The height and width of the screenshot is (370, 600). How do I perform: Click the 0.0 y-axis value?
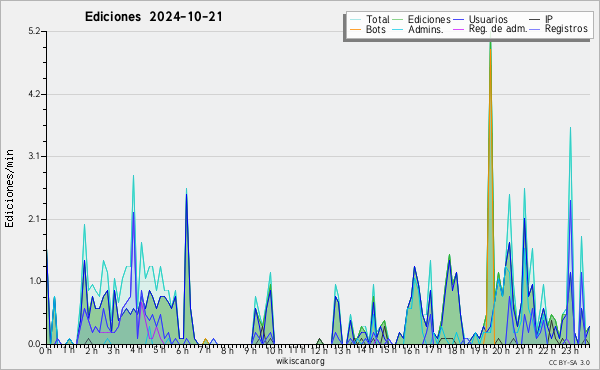coord(34,344)
